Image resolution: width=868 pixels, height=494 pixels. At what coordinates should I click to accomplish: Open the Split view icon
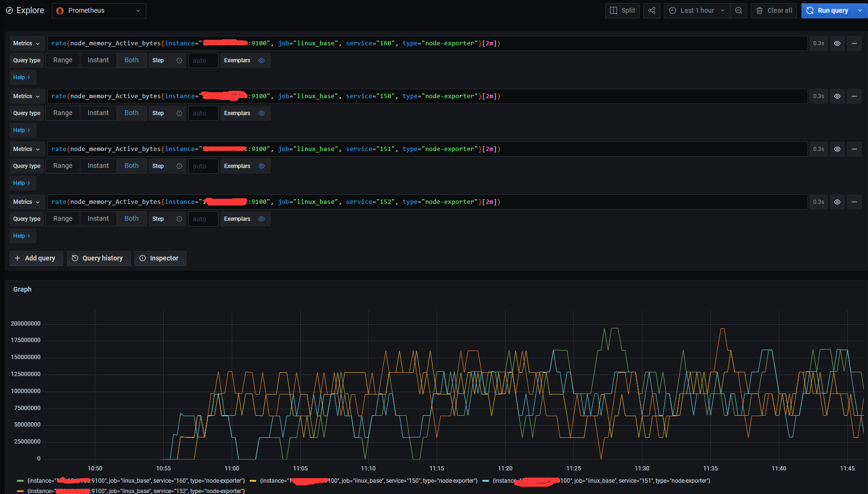(x=622, y=10)
